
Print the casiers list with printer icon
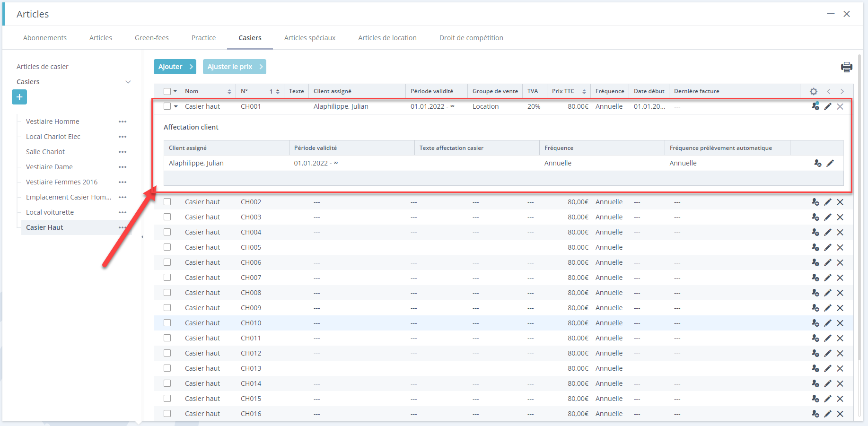[x=846, y=67]
